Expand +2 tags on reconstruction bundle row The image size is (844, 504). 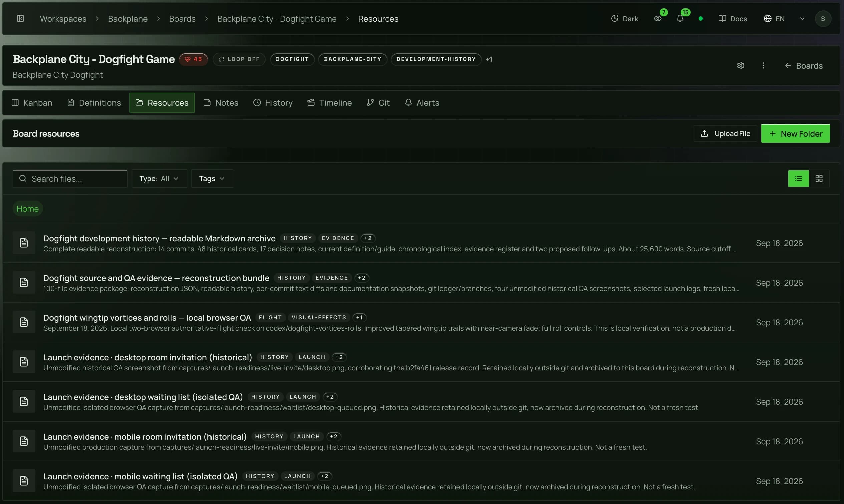361,278
